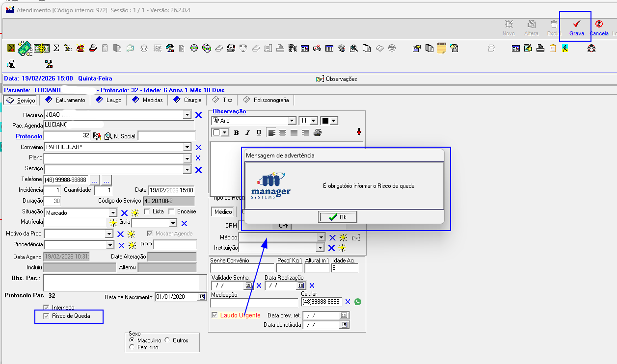Screen dimensions: 617x364
Task: Click the red telephone toolbar icon
Action: click(x=79, y=48)
